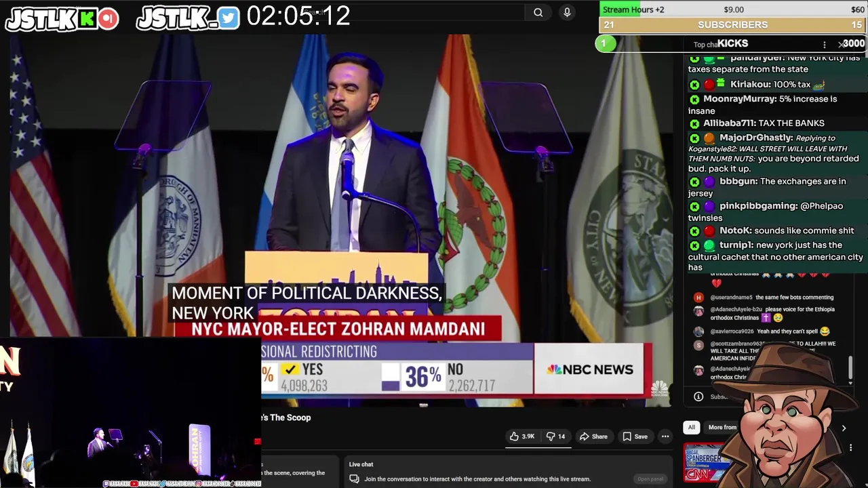
Task: Open the Share options for the video
Action: click(593, 436)
